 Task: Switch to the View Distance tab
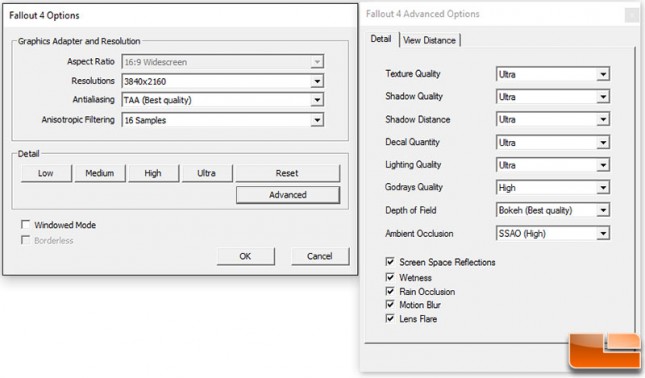click(429, 40)
